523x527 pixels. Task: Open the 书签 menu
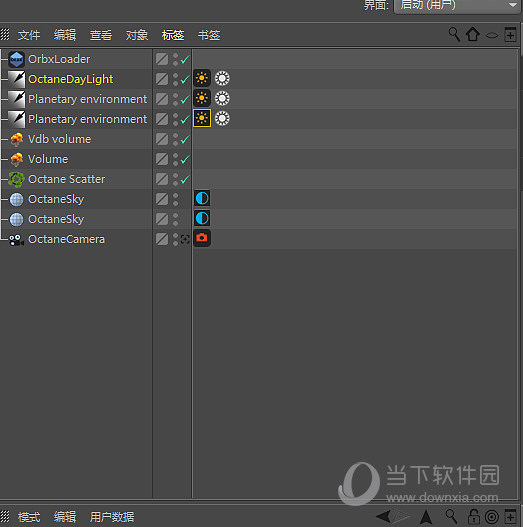point(209,35)
